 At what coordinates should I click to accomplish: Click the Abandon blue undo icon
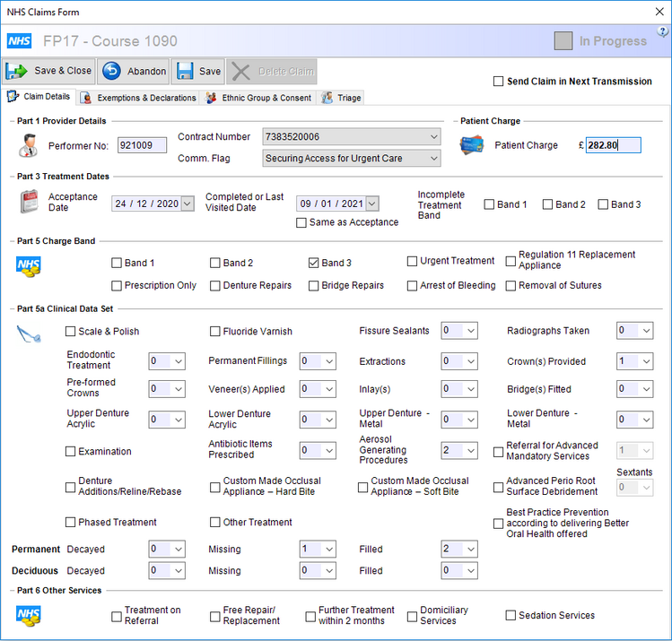pos(112,71)
